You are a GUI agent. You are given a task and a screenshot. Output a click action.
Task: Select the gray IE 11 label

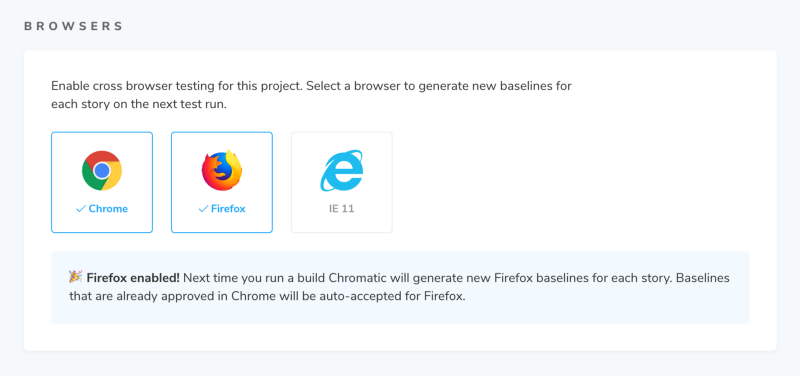[x=342, y=209]
